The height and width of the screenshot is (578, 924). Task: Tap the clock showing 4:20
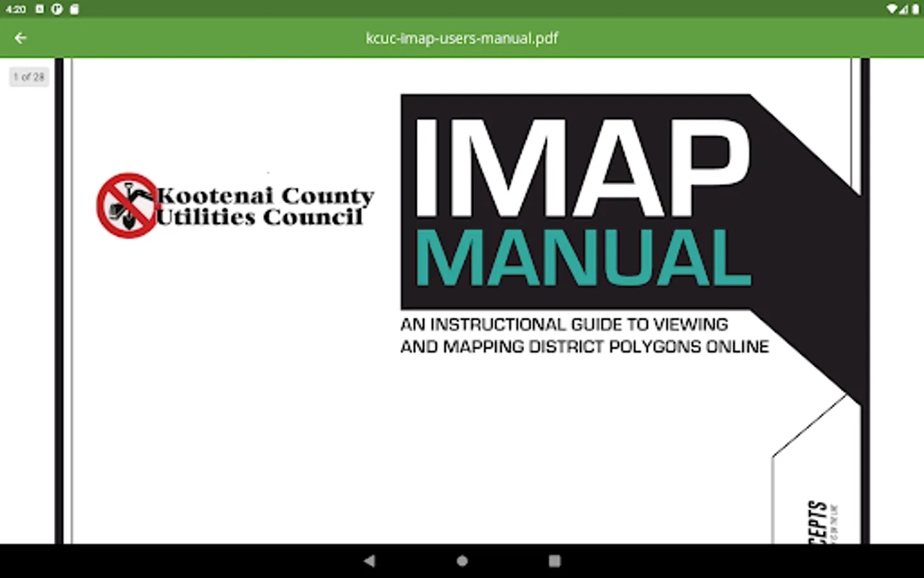15,9
